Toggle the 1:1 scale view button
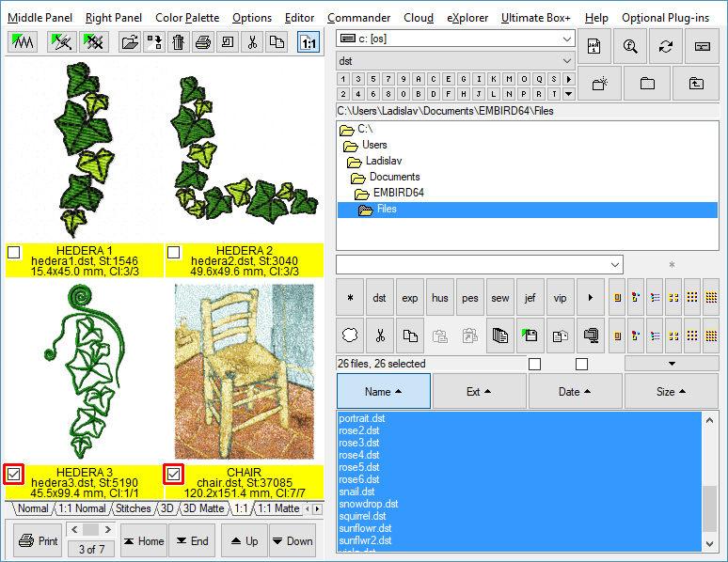Viewport: 728px width, 562px height. pos(308,42)
